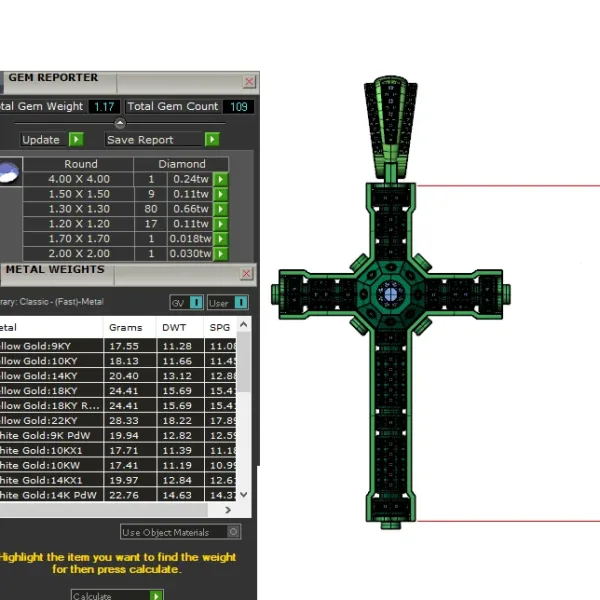Click the green arrow next to Save Report
The height and width of the screenshot is (600, 600).
(212, 139)
